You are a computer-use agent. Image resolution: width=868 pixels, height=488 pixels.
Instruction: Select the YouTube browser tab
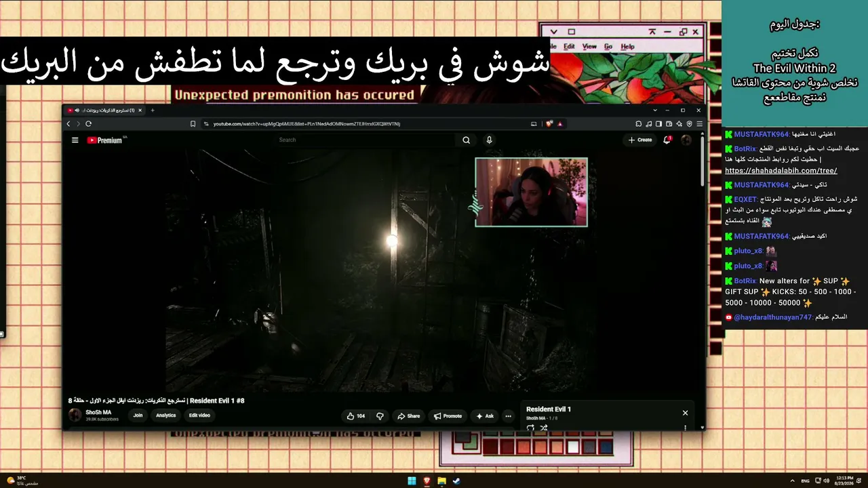[x=104, y=110]
